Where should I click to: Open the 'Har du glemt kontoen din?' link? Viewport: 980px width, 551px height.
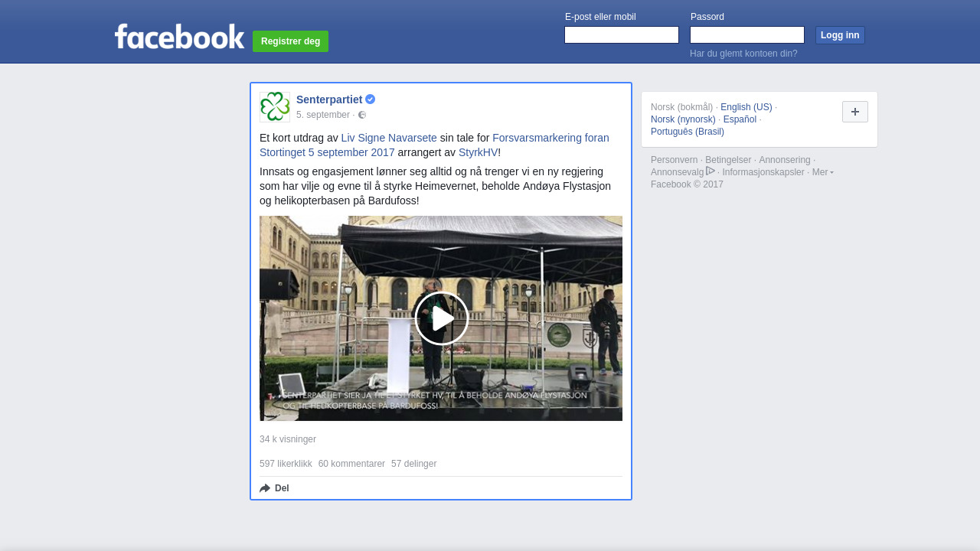click(x=743, y=54)
